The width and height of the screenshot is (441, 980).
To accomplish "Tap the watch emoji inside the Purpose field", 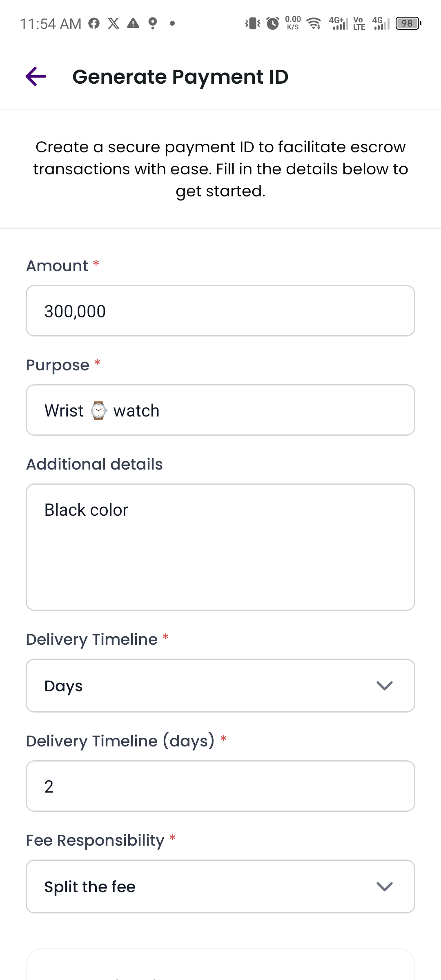I will click(98, 410).
